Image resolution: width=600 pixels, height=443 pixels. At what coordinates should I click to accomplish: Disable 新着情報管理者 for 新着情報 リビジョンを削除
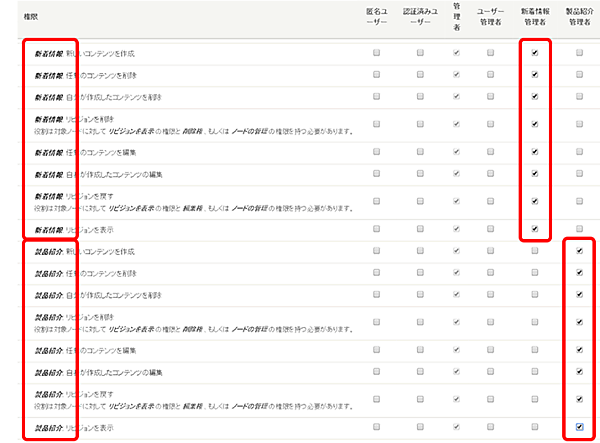coord(536,124)
